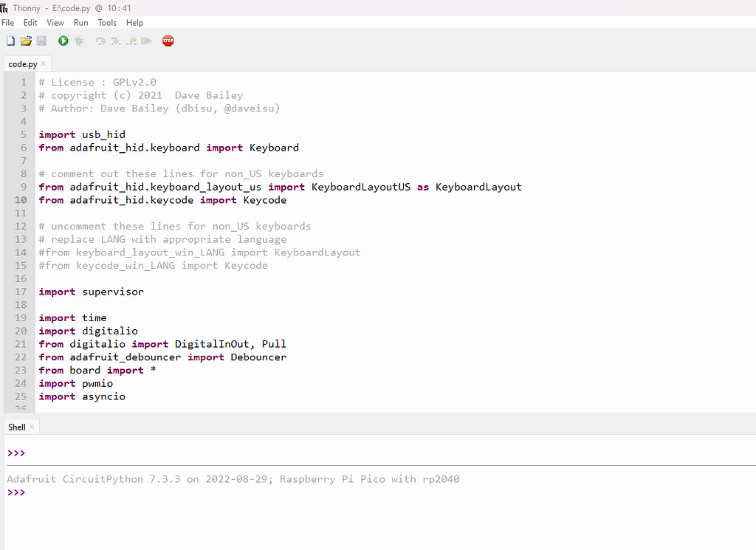Close the code.py tab
This screenshot has width=756, height=550.
click(44, 63)
